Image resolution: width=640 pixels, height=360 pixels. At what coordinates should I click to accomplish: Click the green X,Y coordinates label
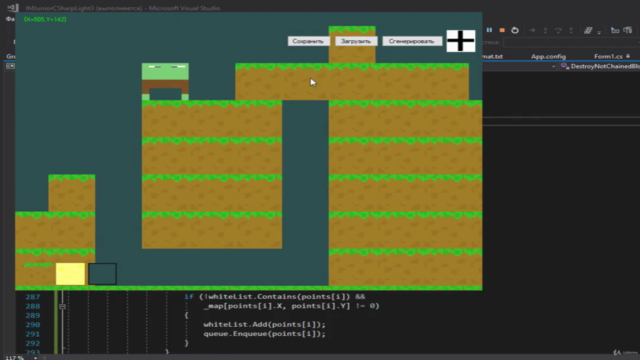(45, 19)
